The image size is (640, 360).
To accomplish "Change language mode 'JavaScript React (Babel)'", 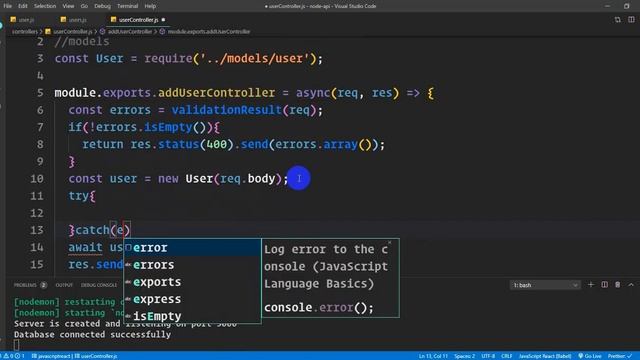I will point(545,356).
